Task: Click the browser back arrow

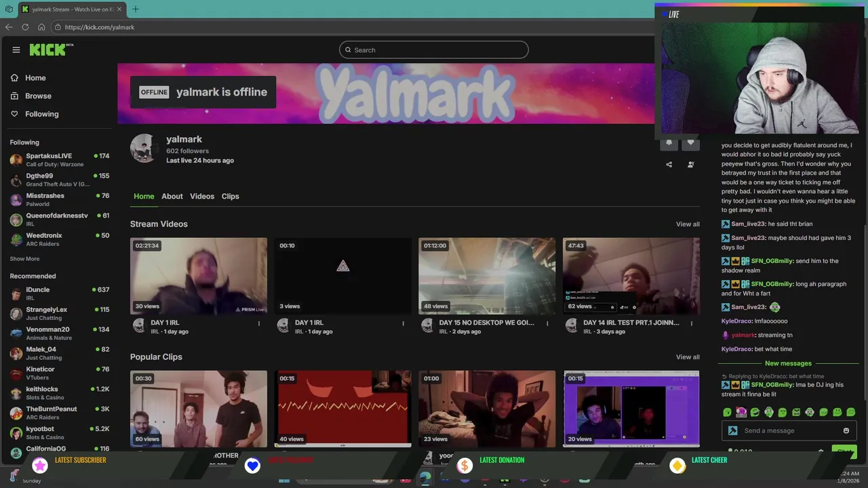Action: [9, 27]
